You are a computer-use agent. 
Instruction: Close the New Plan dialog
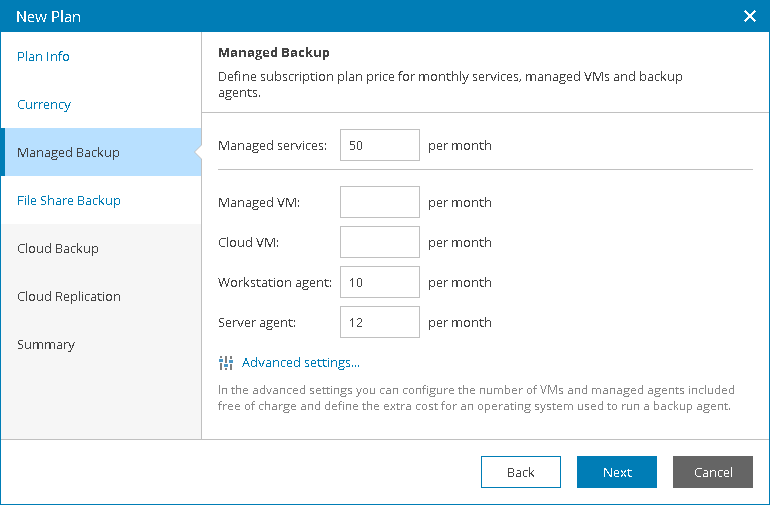point(750,16)
